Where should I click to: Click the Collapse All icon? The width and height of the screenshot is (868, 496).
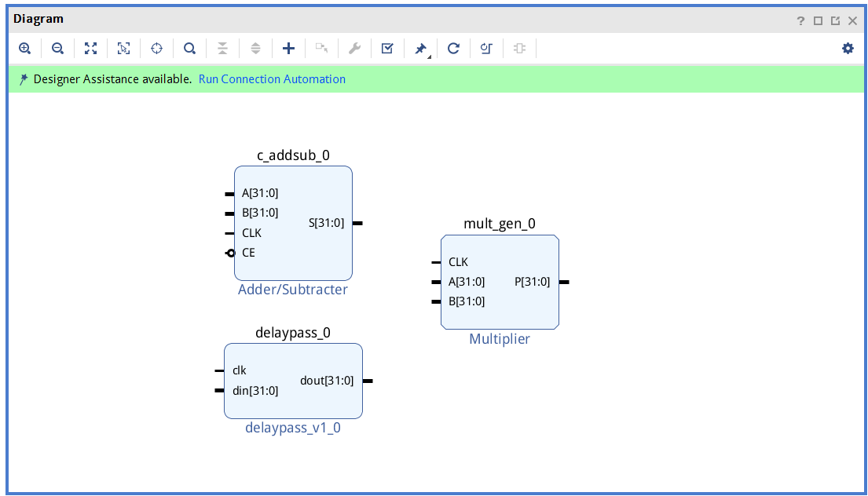[x=222, y=49]
